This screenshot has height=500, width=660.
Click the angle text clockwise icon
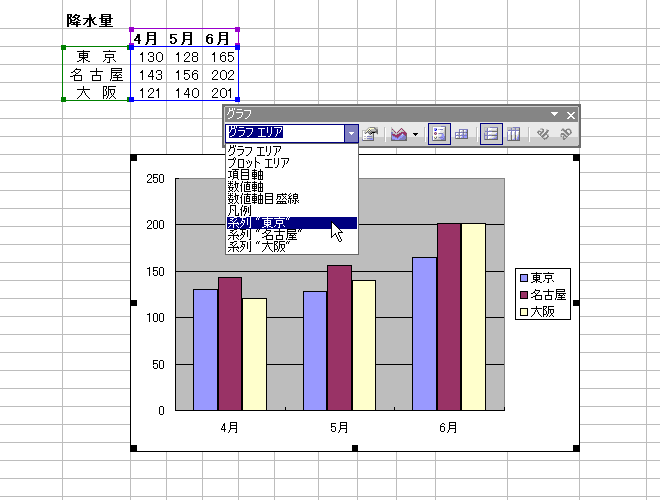point(543,134)
